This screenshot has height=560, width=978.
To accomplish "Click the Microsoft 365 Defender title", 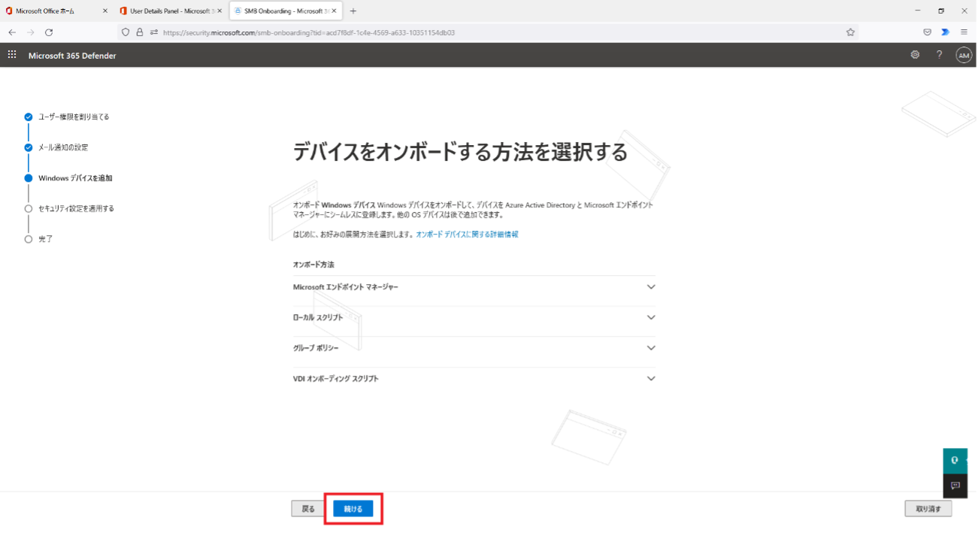I will 72,56.
